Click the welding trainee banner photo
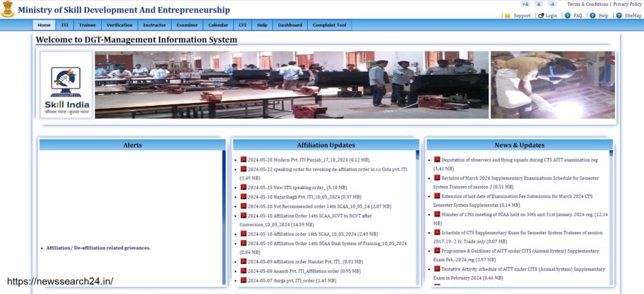 tap(553, 85)
